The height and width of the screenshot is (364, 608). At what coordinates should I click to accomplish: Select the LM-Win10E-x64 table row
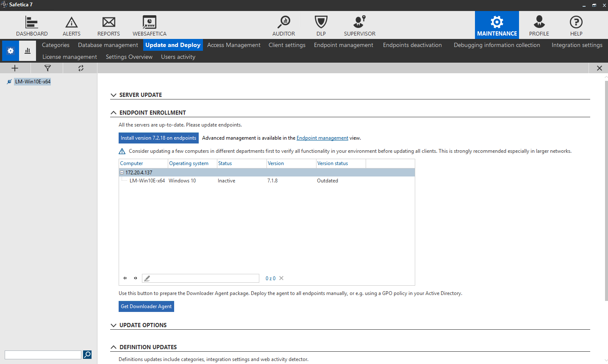coord(267,181)
